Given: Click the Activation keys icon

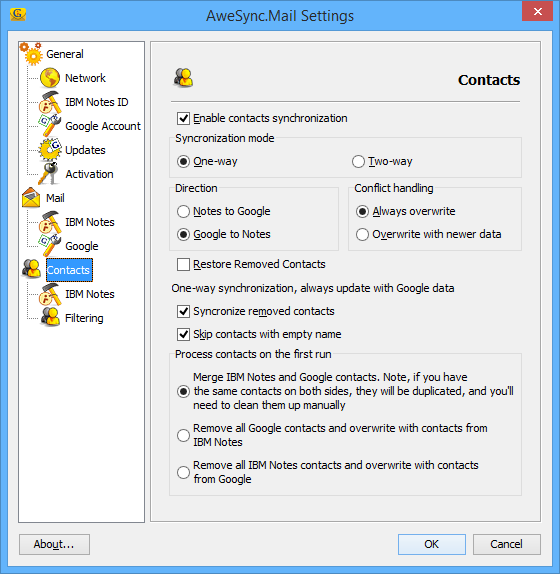Looking at the screenshot, I should tap(50, 174).
